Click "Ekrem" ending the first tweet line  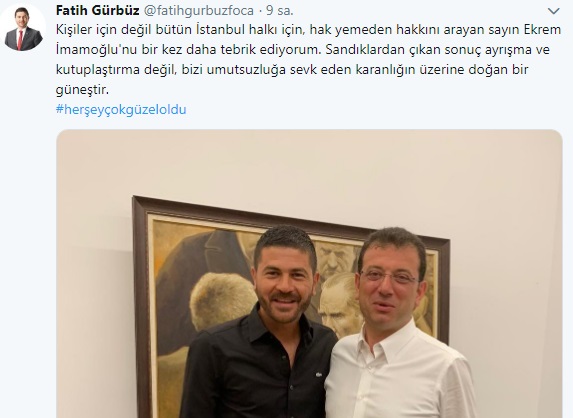pos(542,30)
